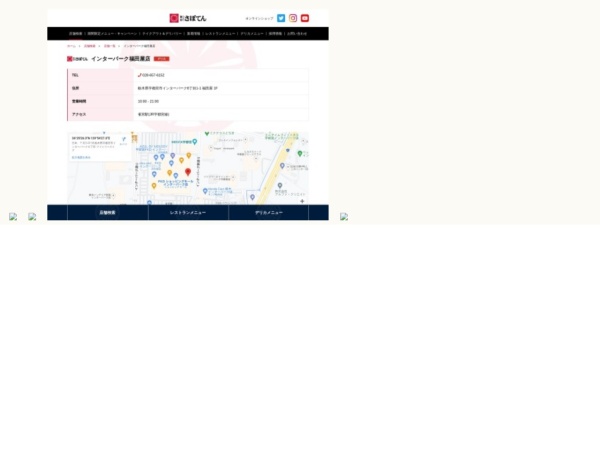This screenshot has height=450, width=600.
Task: Select 採用情報 in the navigation bar
Action: [275, 34]
